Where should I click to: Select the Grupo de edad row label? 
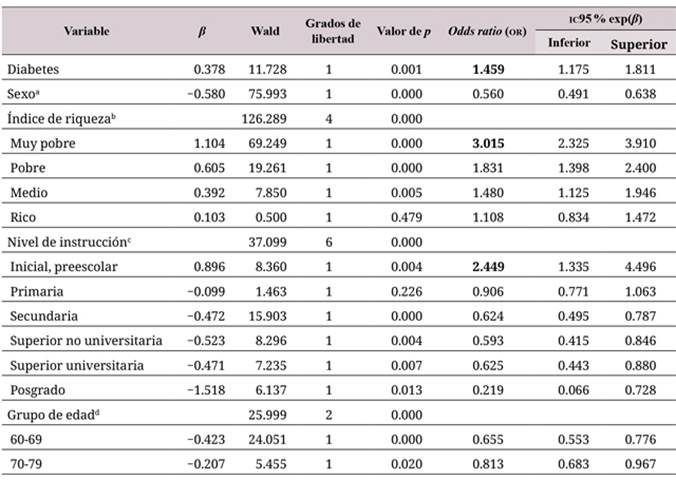point(50,414)
